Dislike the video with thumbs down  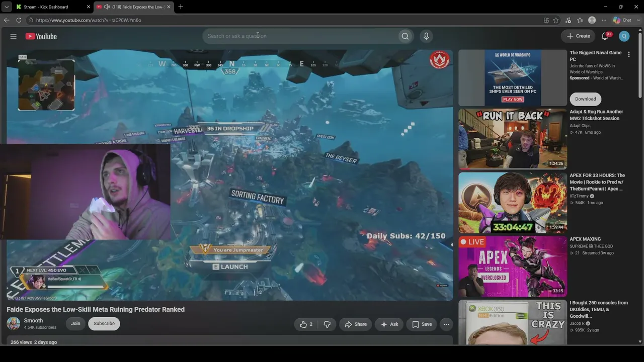click(327, 324)
